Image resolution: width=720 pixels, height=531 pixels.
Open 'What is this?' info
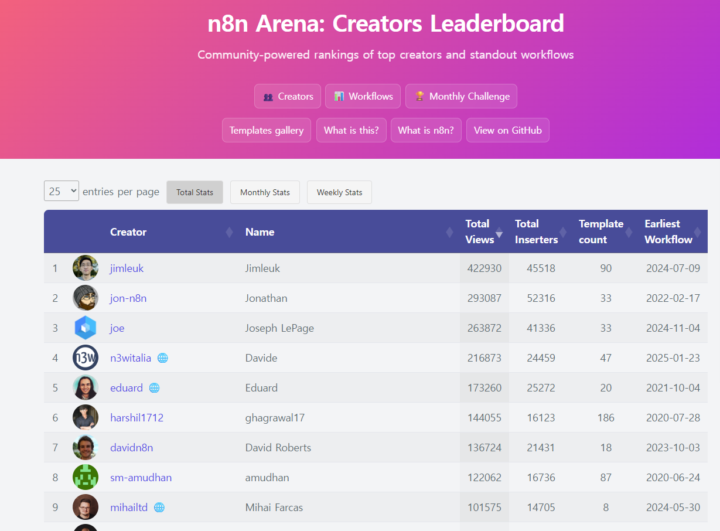click(x=351, y=130)
